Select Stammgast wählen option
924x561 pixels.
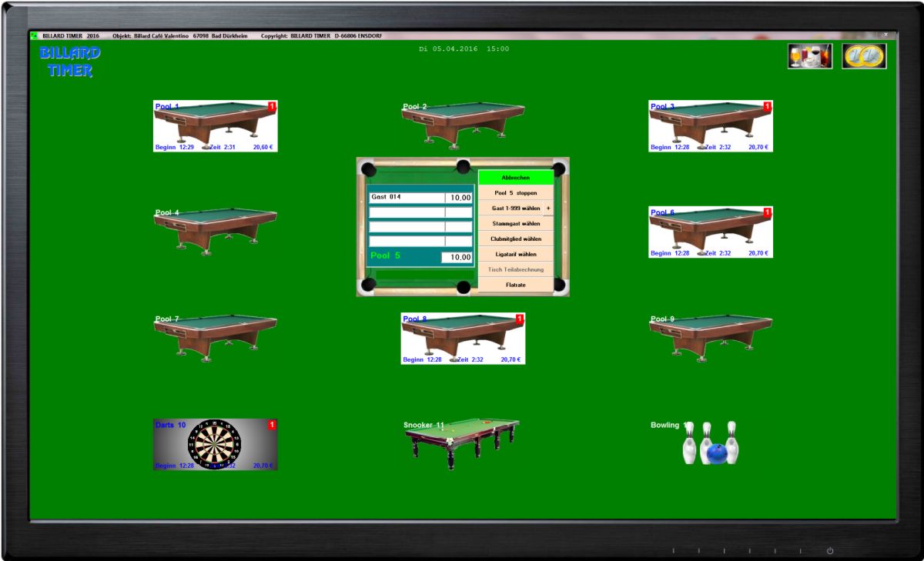click(x=515, y=224)
